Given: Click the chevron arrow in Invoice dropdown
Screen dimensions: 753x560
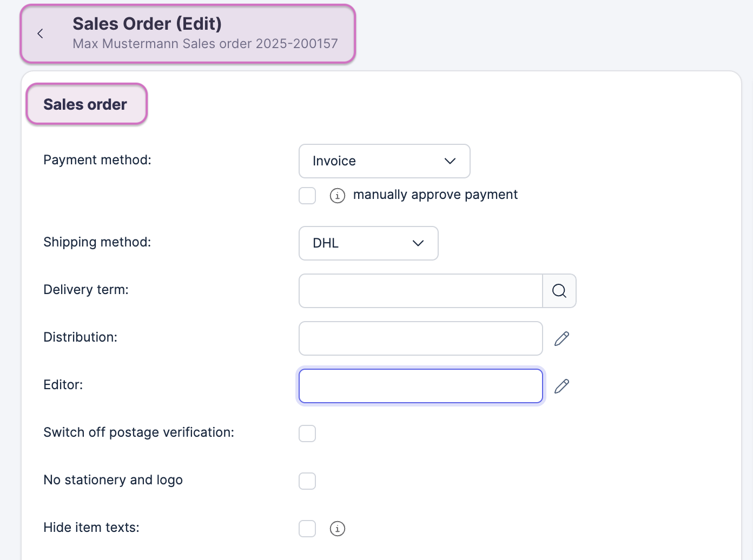Looking at the screenshot, I should click(450, 161).
